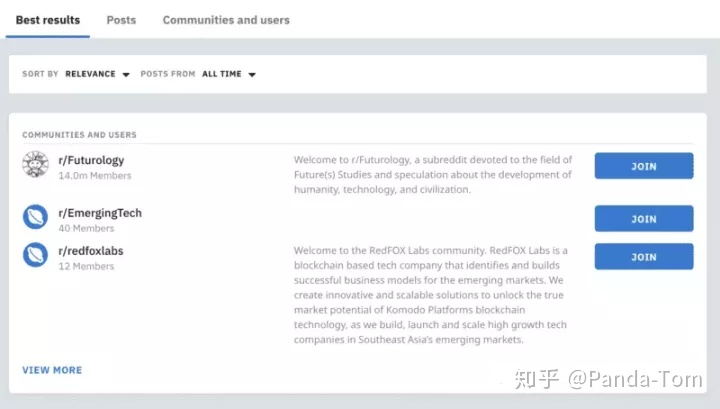Open the r/Futurology community name
Viewport: 720px width, 409px height.
[x=91, y=160]
